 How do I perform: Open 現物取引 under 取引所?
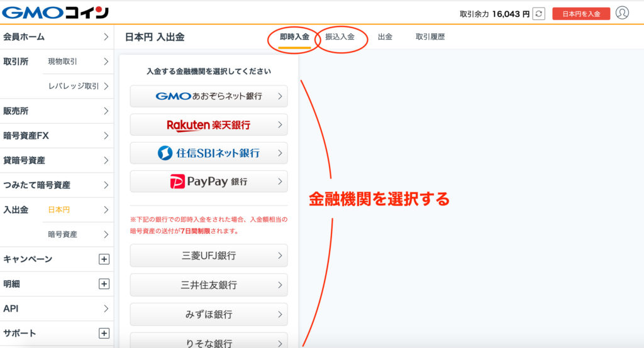click(78, 62)
